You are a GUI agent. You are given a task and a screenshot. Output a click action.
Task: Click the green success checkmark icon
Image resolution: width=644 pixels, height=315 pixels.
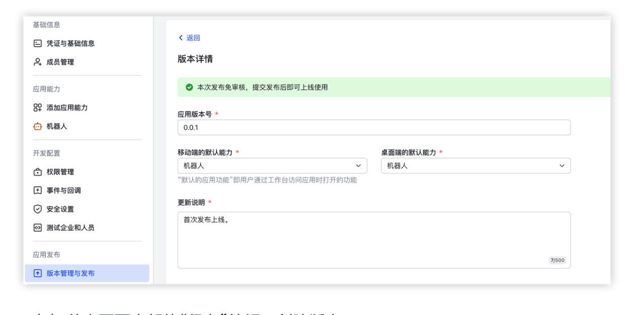[x=189, y=88]
